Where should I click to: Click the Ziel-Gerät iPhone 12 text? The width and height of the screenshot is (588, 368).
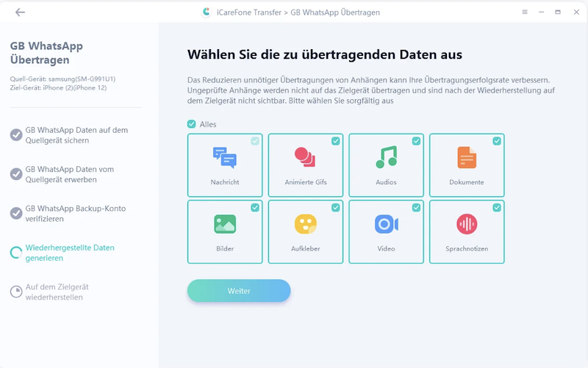[58, 87]
